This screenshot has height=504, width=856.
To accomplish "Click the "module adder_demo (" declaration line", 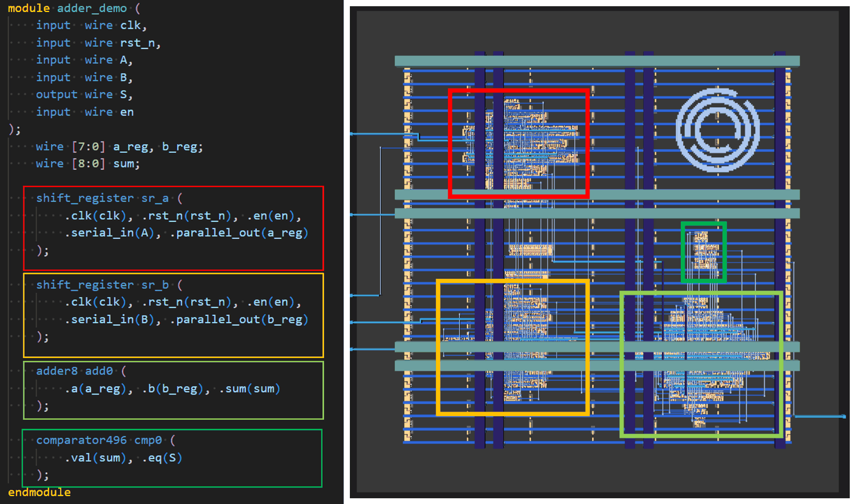I will [x=74, y=9].
